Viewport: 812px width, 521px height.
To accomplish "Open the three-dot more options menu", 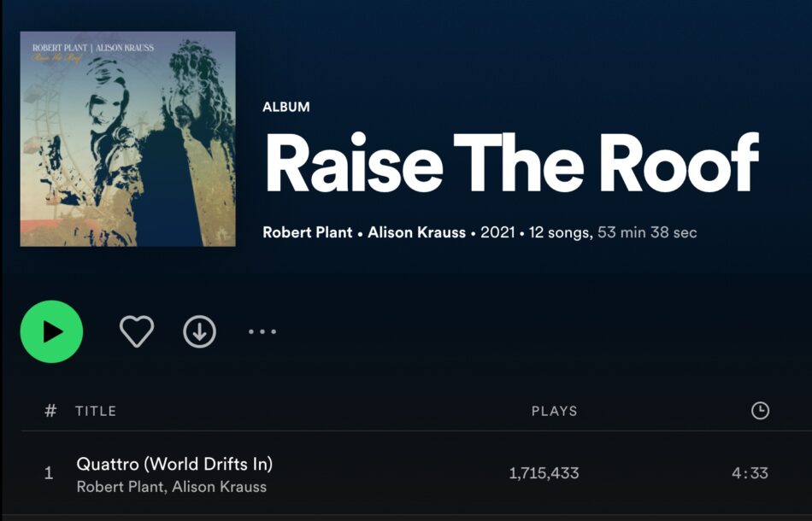I will (262, 331).
